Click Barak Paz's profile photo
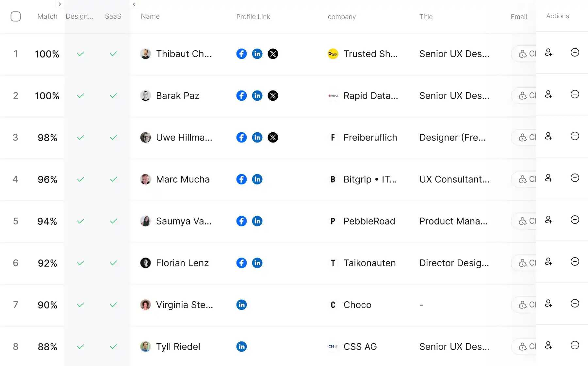 145,95
